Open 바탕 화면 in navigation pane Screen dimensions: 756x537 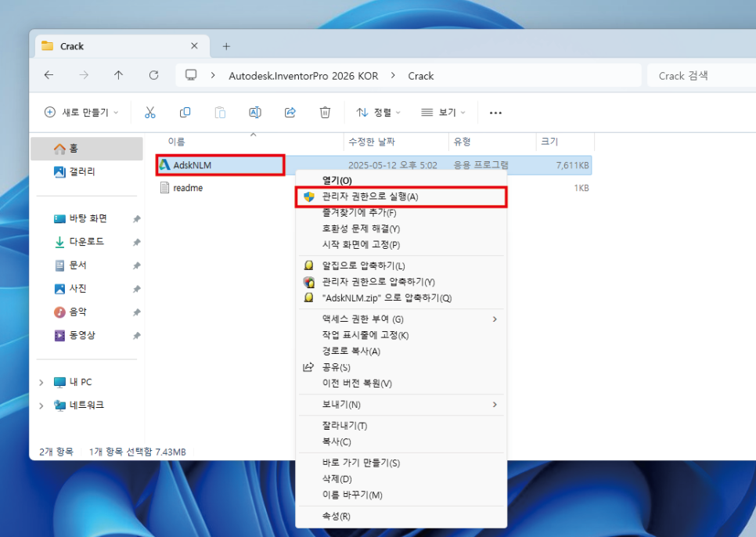(x=81, y=218)
